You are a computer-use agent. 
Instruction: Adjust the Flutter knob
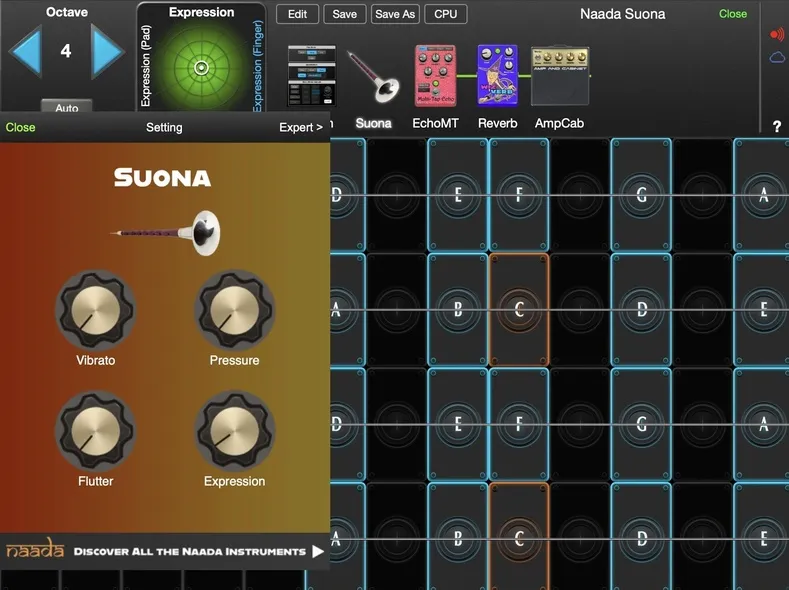96,431
